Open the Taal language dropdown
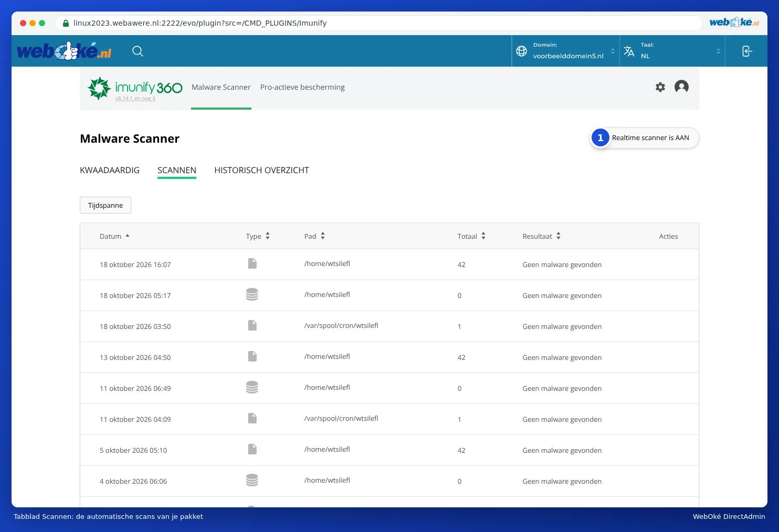779x532 pixels. (672, 51)
